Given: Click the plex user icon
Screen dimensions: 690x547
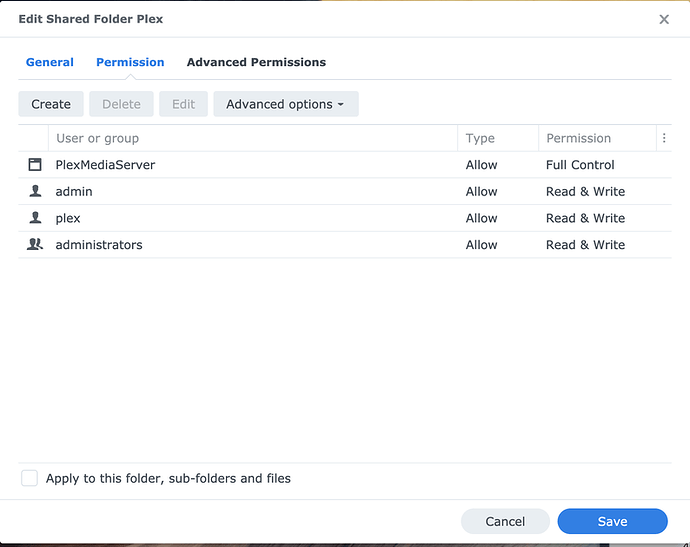Looking at the screenshot, I should pos(35,218).
